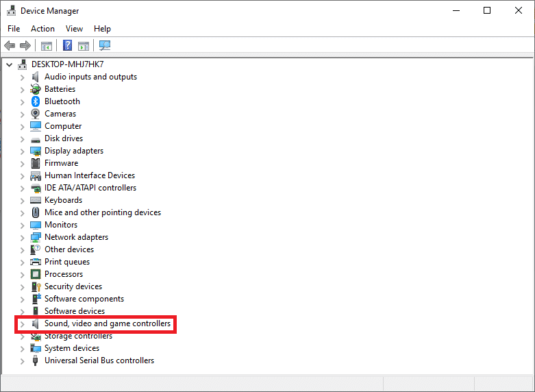Click the Print queues printer icon
Screen dimensions: 535x392
36,262
